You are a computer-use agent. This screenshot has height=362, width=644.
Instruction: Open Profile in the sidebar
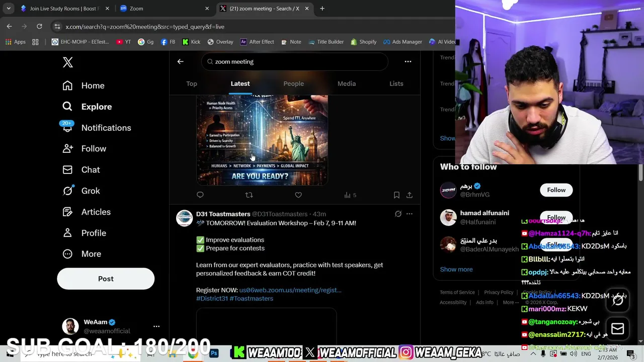point(84,233)
